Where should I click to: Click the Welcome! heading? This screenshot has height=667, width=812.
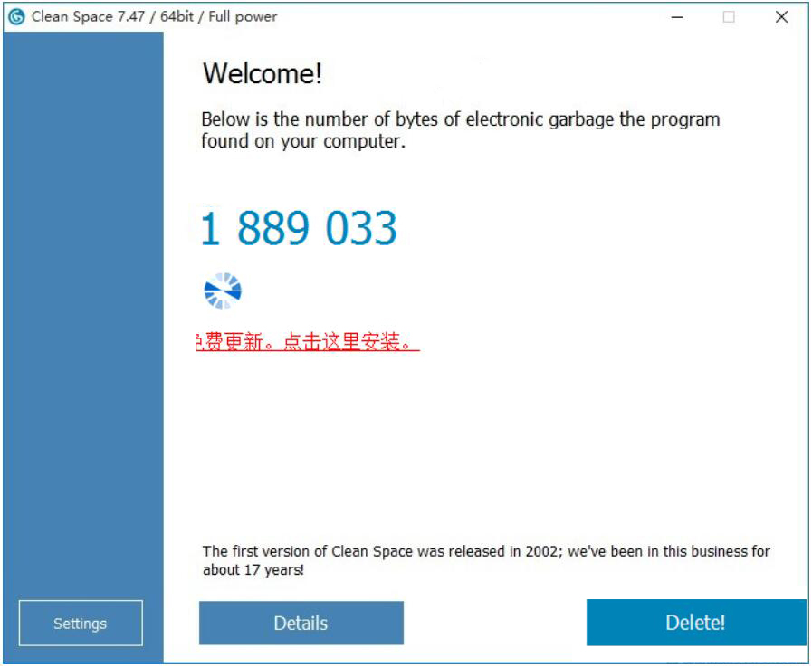coord(262,73)
